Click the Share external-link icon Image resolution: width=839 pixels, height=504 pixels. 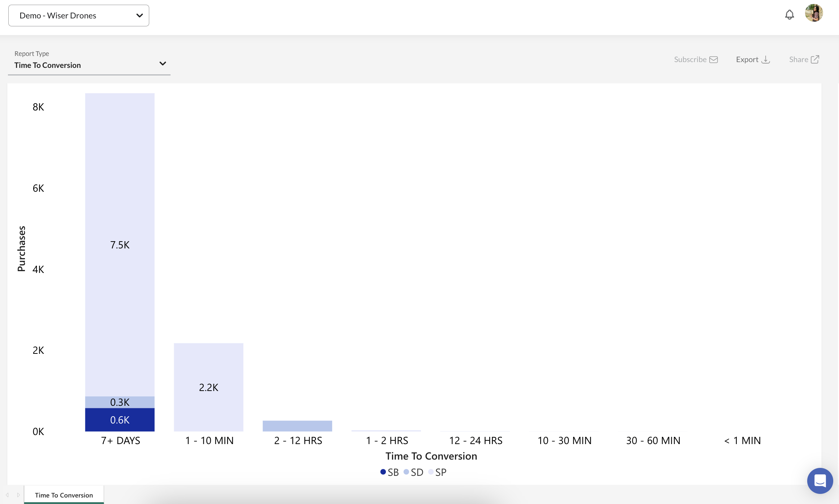click(815, 59)
